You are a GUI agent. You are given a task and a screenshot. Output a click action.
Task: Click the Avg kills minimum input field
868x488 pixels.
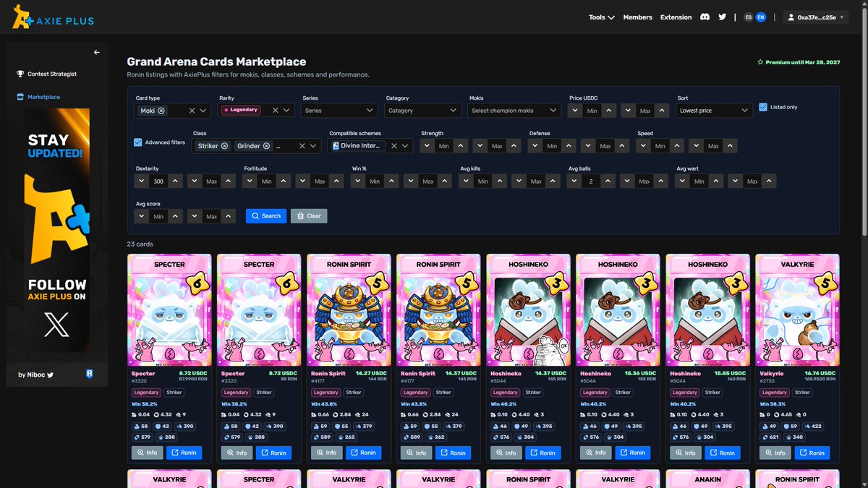pyautogui.click(x=482, y=181)
